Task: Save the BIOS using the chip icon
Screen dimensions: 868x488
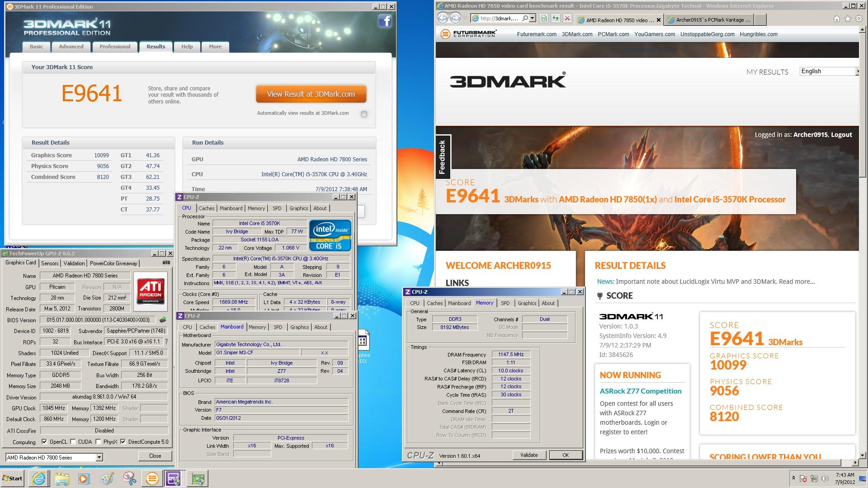Action: pyautogui.click(x=163, y=319)
